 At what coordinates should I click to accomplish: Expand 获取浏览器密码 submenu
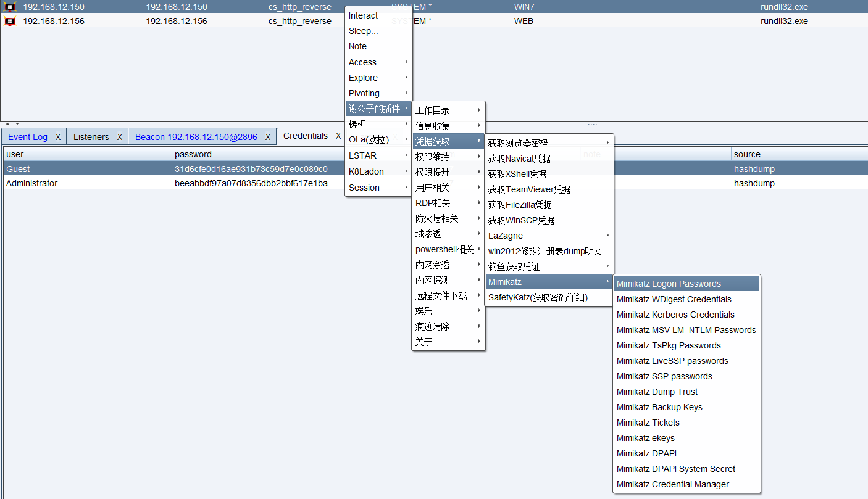point(549,143)
